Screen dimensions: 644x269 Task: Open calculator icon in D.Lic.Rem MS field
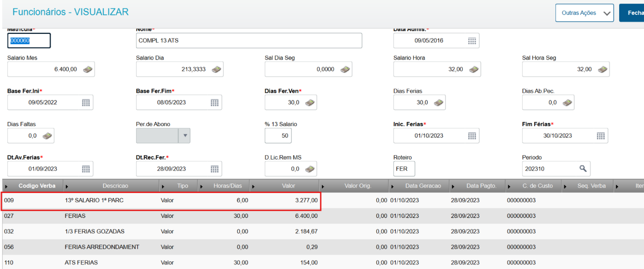[310, 169]
